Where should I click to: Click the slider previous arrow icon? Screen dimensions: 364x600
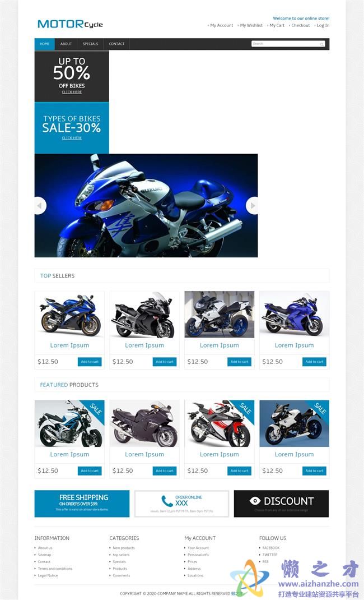click(x=40, y=206)
